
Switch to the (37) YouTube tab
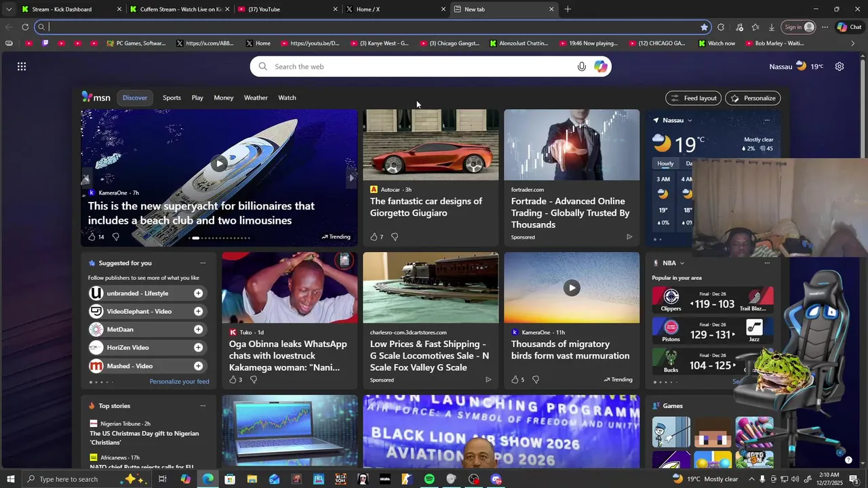click(x=288, y=9)
